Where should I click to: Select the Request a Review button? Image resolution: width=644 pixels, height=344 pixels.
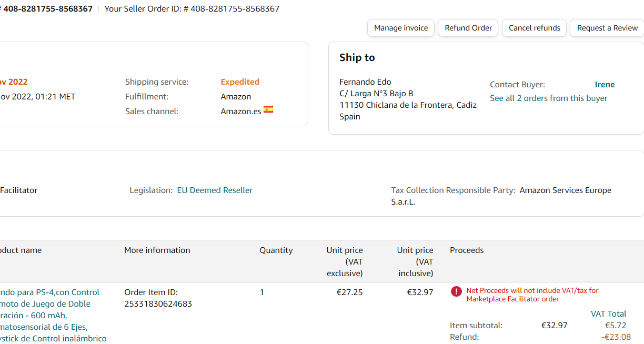607,28
